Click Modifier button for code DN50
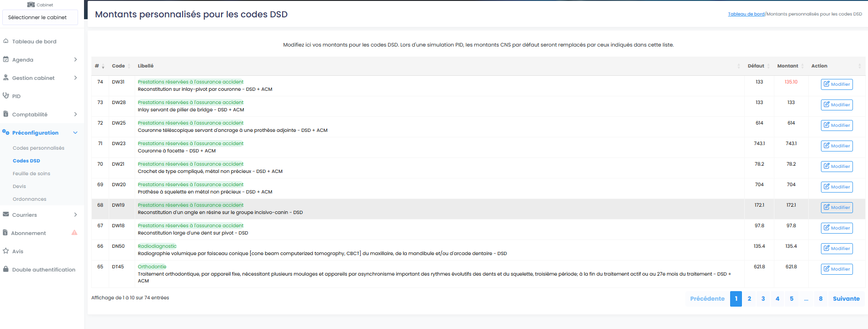868x329 pixels. click(836, 249)
